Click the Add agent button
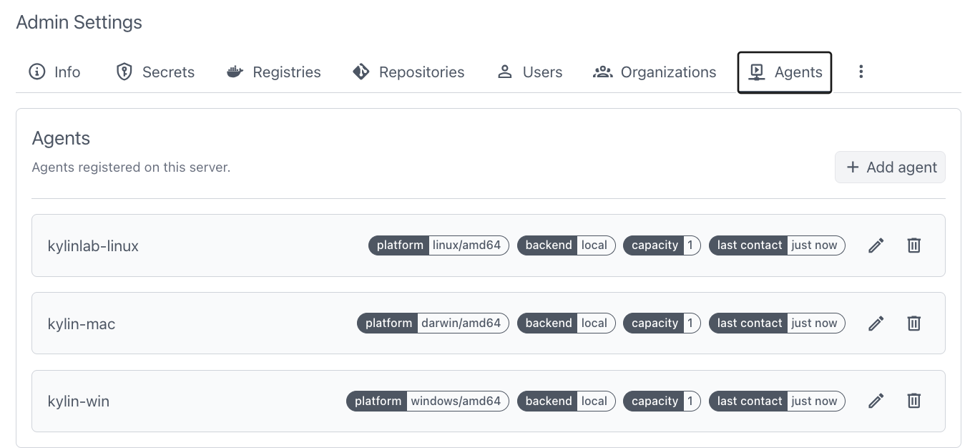Screen dimensions: 980x448 (x=891, y=167)
